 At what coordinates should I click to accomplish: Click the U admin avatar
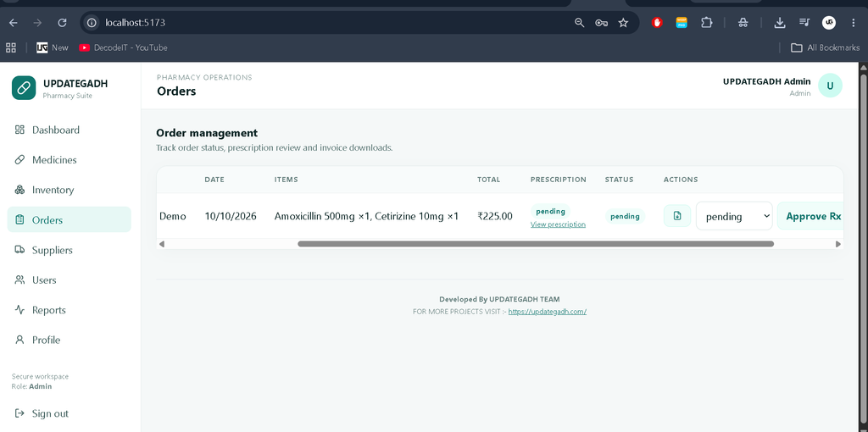830,86
